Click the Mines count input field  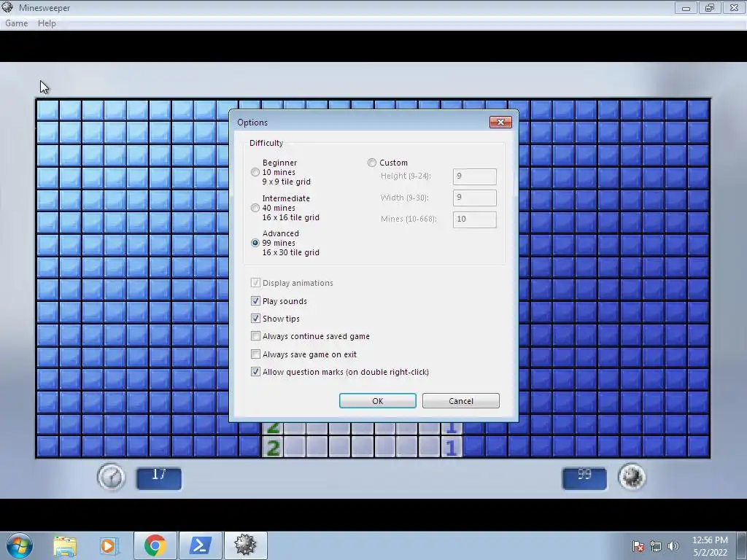coord(474,219)
